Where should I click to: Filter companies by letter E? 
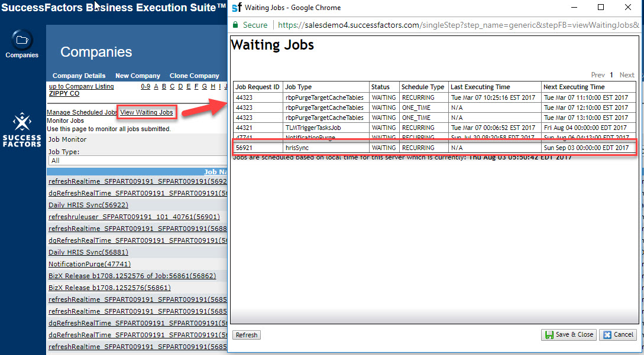point(189,86)
